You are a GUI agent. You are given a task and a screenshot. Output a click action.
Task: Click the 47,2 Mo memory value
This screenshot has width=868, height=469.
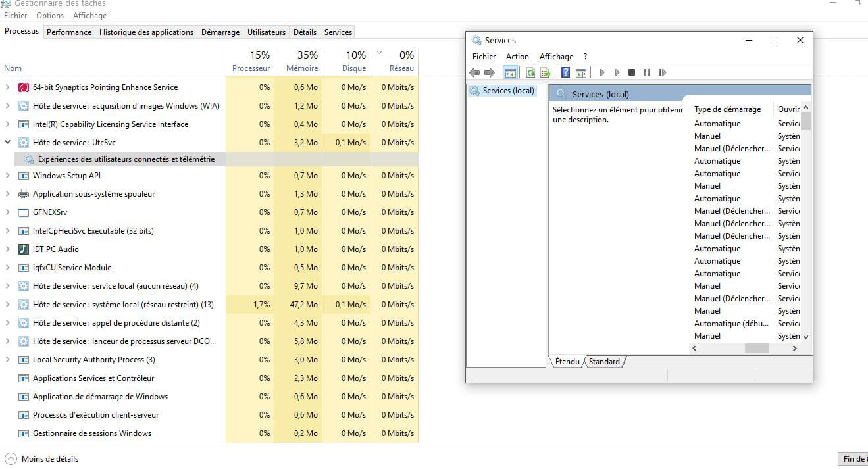click(303, 305)
